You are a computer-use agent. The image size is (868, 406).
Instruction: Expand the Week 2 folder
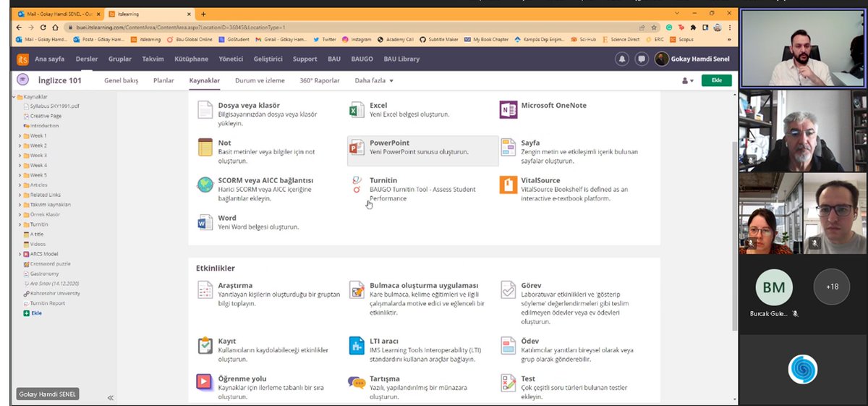(x=20, y=145)
